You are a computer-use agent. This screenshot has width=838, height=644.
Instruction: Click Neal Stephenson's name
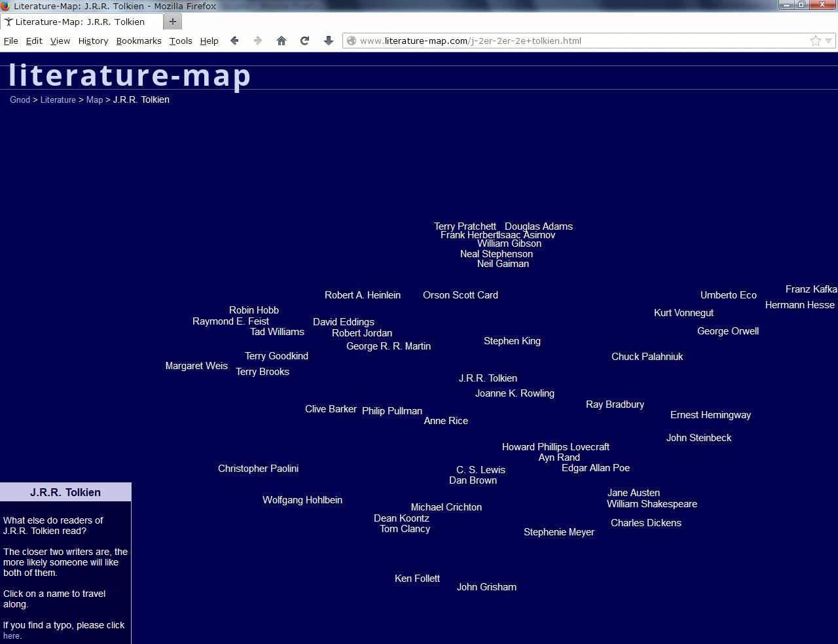(x=496, y=254)
